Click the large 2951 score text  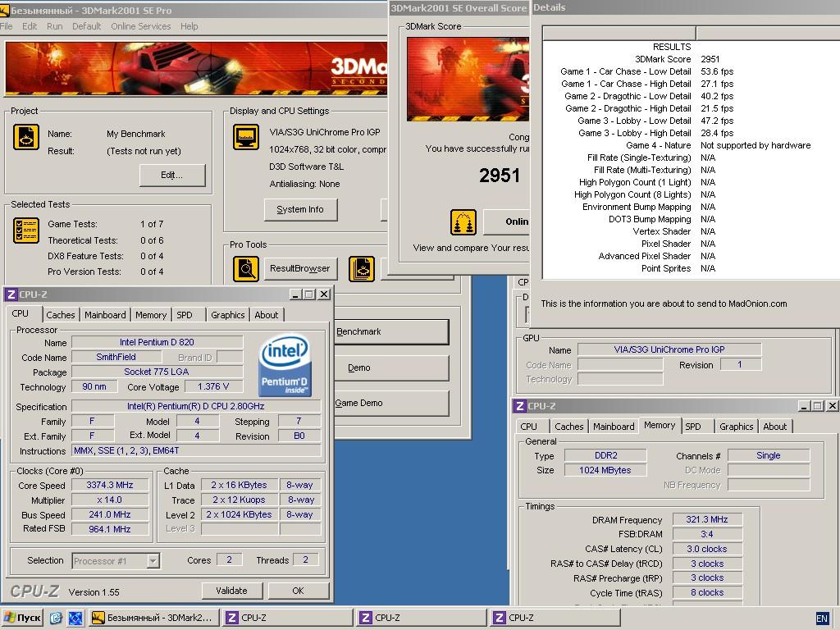coord(500,176)
